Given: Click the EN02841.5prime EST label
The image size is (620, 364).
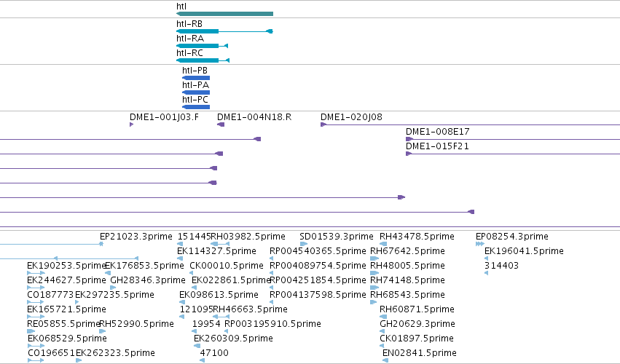Looking at the screenshot, I should tap(420, 353).
